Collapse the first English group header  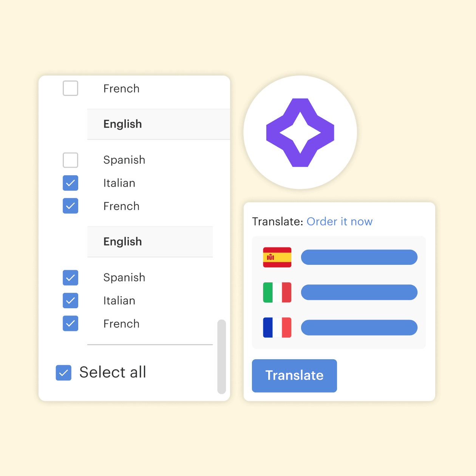tap(159, 124)
